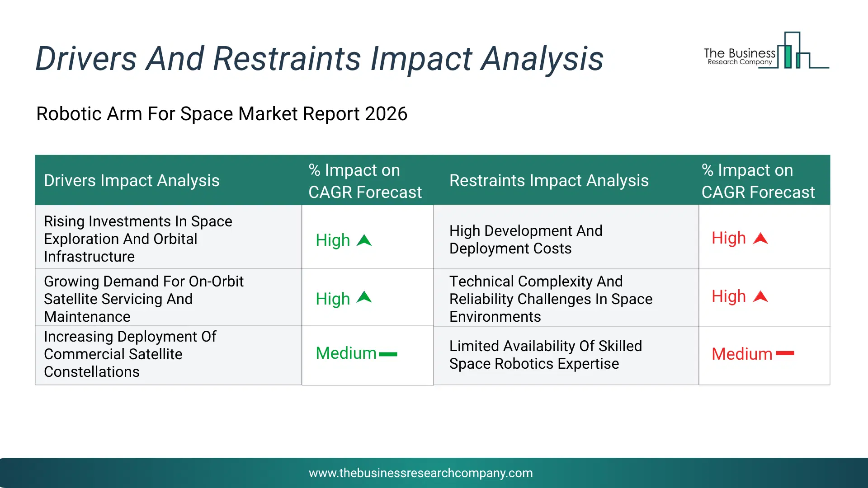
Task: Click green up arrow in Growing Demand row
Action: (x=364, y=297)
